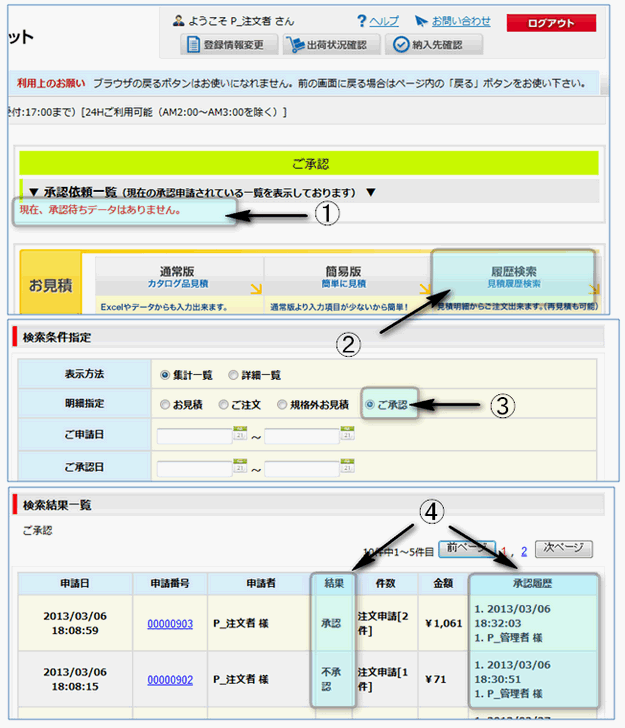The height and width of the screenshot is (728, 625).
Task: Click the 件数 column header
Action: coord(385,584)
